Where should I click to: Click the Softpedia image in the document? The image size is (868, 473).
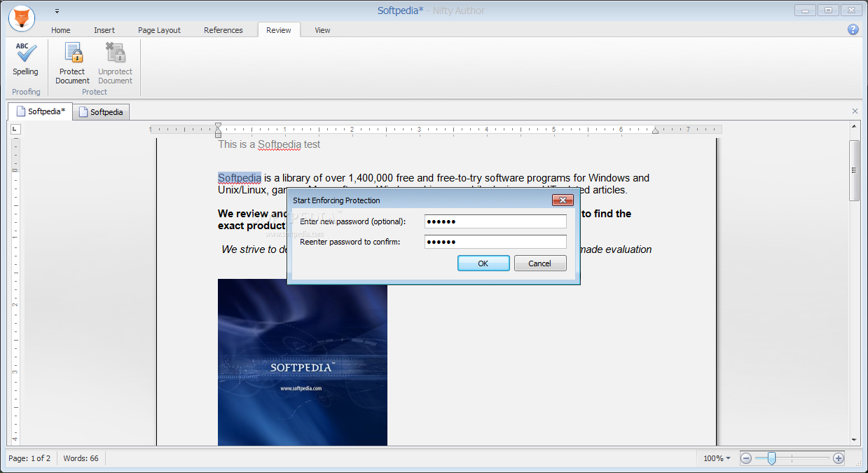[303, 362]
